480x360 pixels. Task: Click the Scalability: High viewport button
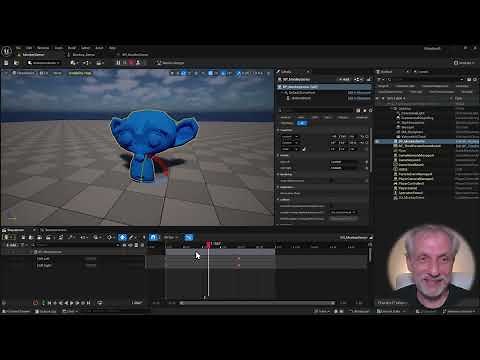pyautogui.click(x=80, y=73)
